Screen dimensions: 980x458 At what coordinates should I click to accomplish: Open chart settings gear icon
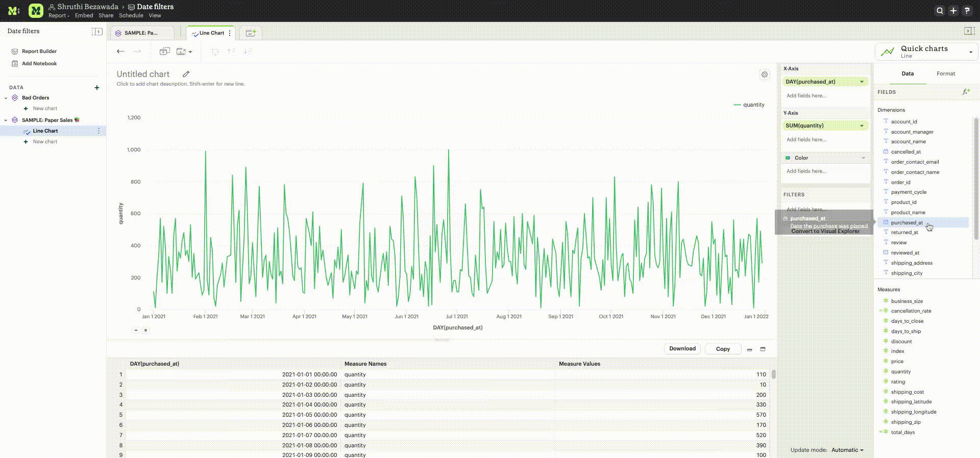(764, 74)
